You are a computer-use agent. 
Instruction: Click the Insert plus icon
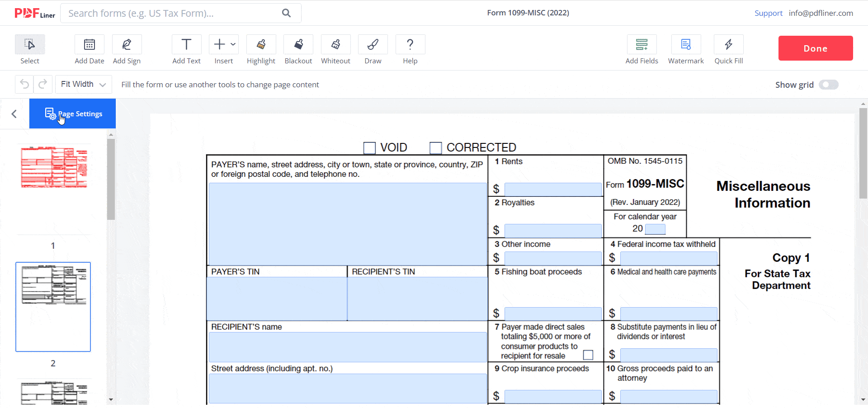[x=219, y=44]
